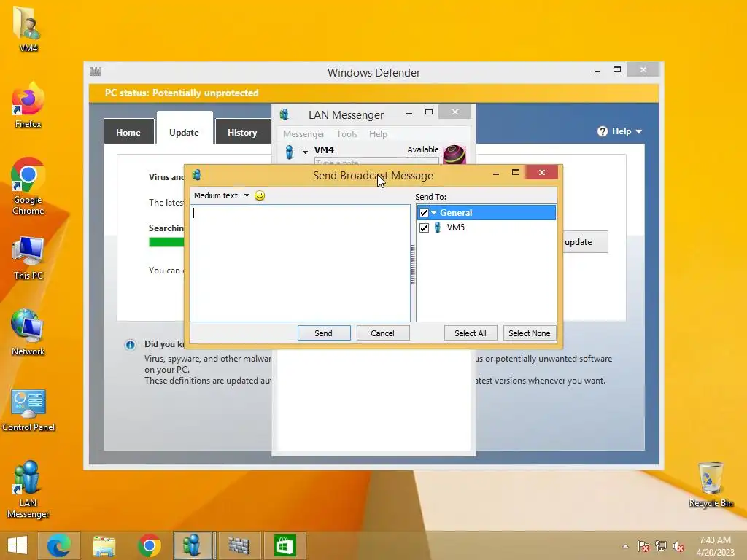The height and width of the screenshot is (560, 747).
Task: Click the muted volume tray icon
Action: 678,546
